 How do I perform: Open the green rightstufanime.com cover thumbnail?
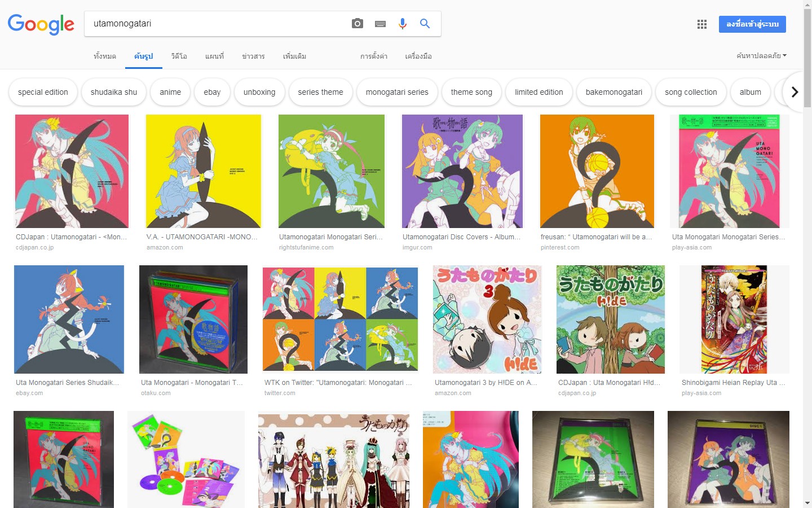332,171
